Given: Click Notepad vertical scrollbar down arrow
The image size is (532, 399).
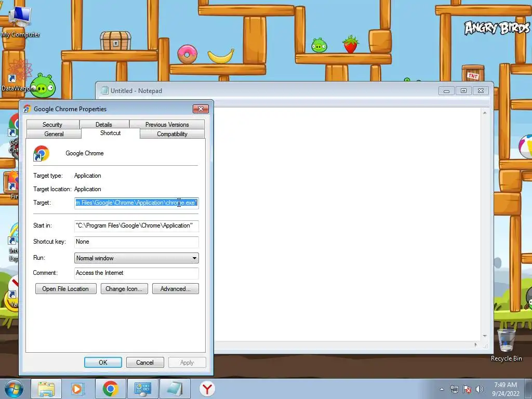Looking at the screenshot, I should coord(485,336).
